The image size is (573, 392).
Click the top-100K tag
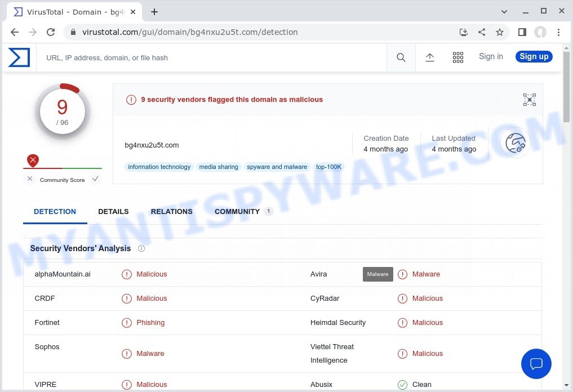pyautogui.click(x=328, y=167)
